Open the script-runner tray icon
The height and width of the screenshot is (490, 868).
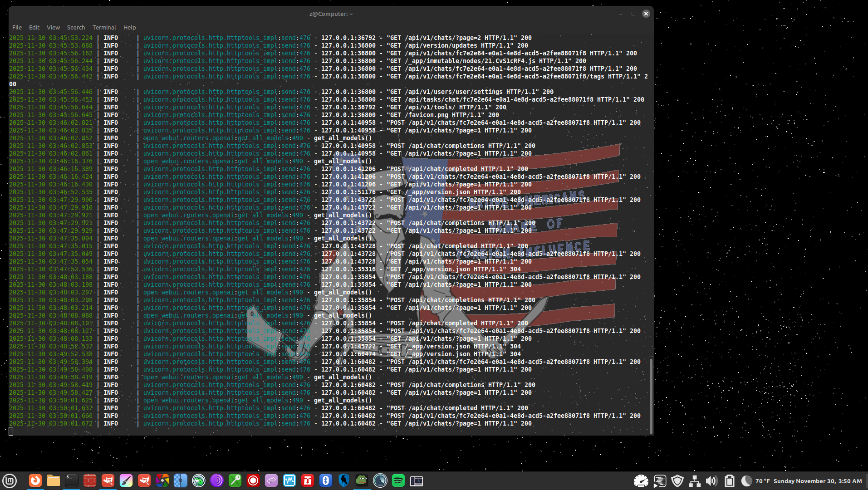click(x=660, y=481)
